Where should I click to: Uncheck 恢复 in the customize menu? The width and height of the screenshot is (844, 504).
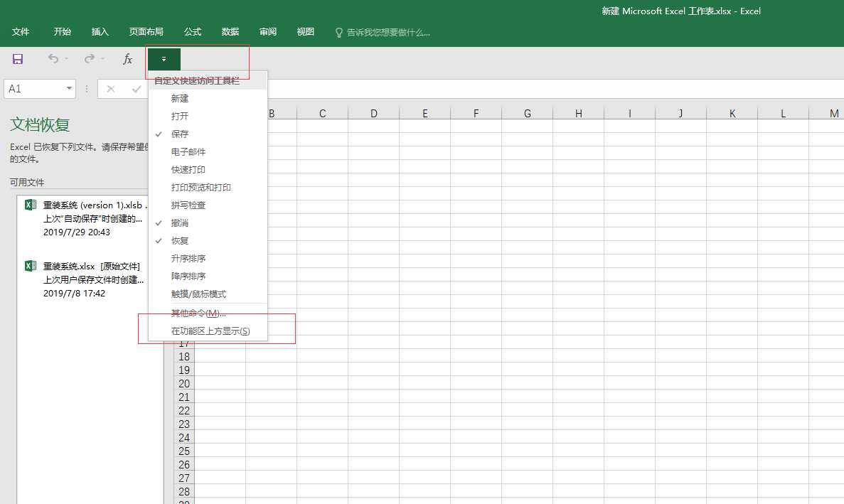pos(208,240)
